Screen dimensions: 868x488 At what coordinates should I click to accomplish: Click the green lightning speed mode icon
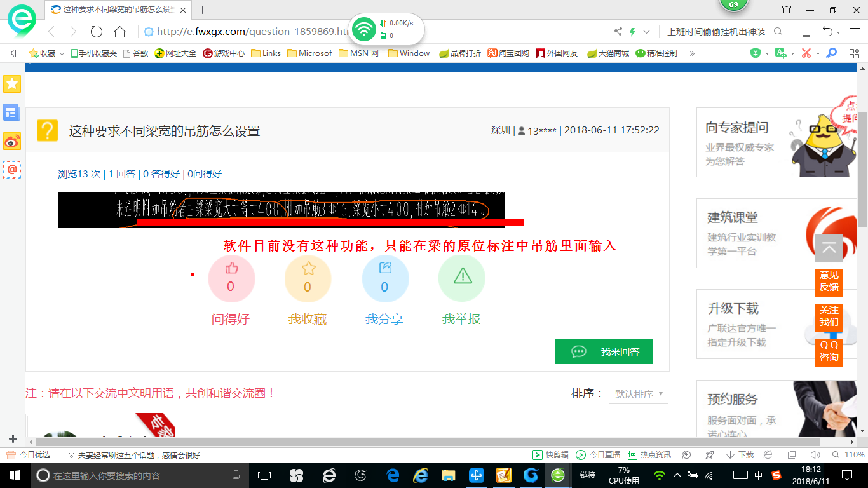tap(633, 32)
